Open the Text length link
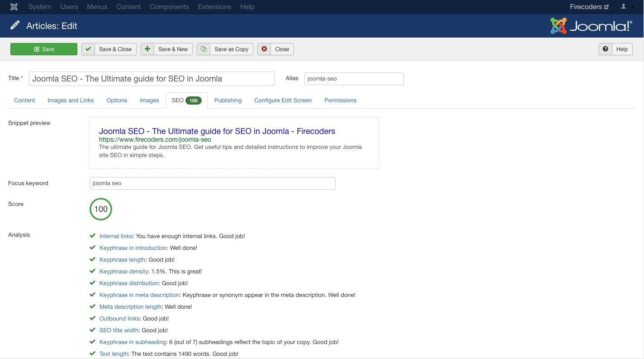Screen dimensions: 644x359 click(x=114, y=354)
